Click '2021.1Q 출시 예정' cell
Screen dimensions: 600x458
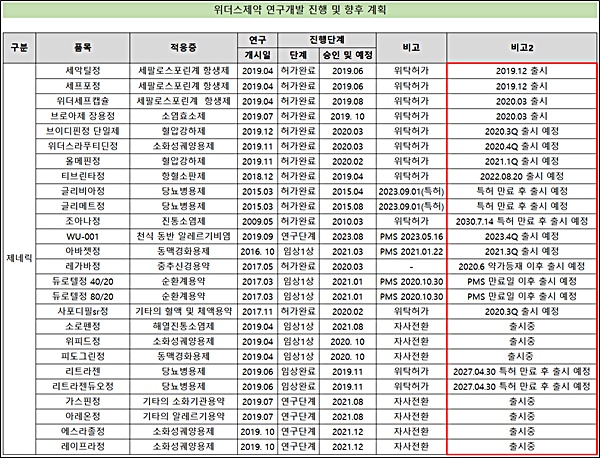pyautogui.click(x=522, y=161)
